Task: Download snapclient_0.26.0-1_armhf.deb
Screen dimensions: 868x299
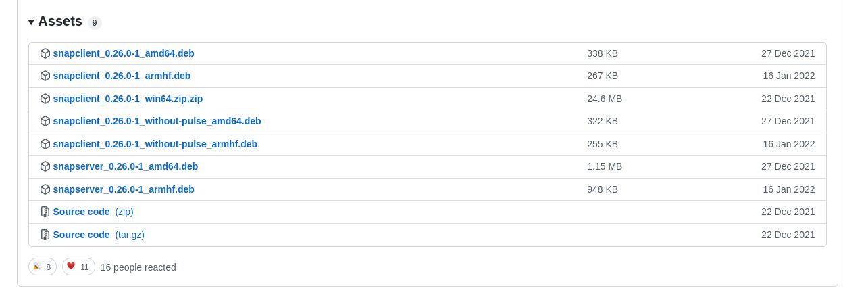Action: pyautogui.click(x=122, y=76)
